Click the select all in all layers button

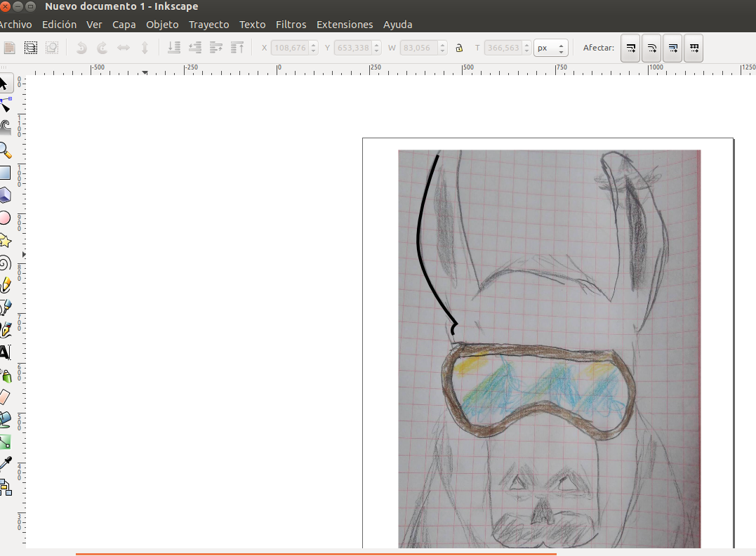click(31, 48)
